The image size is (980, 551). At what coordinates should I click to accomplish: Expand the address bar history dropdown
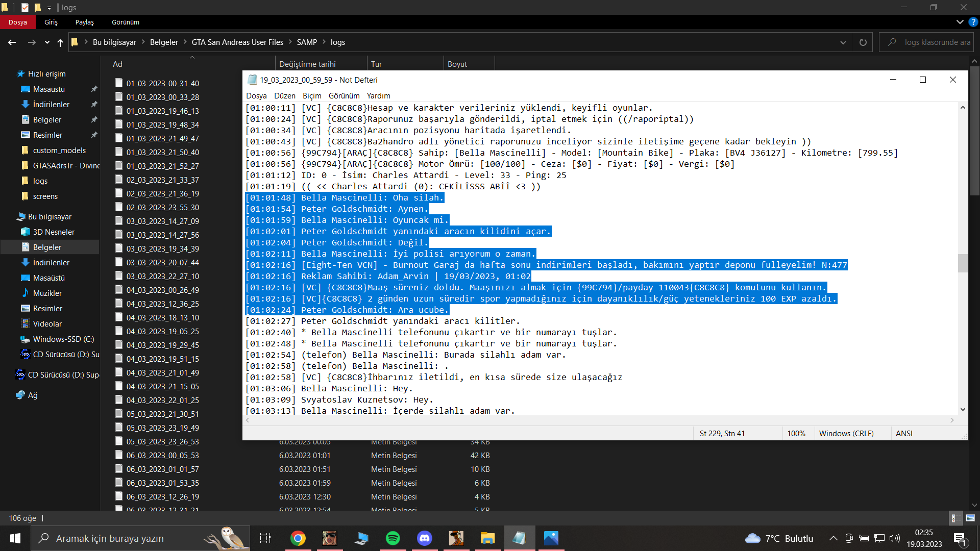(843, 42)
